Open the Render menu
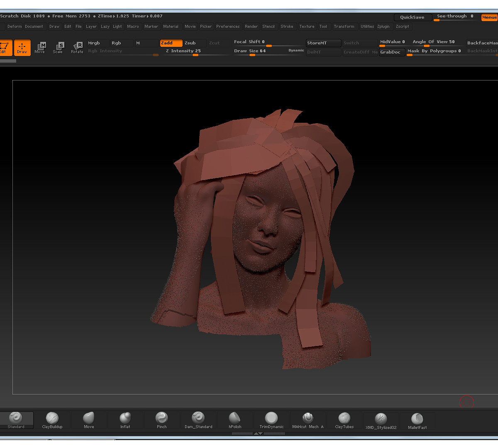Image resolution: width=498 pixels, height=448 pixels. tap(251, 27)
